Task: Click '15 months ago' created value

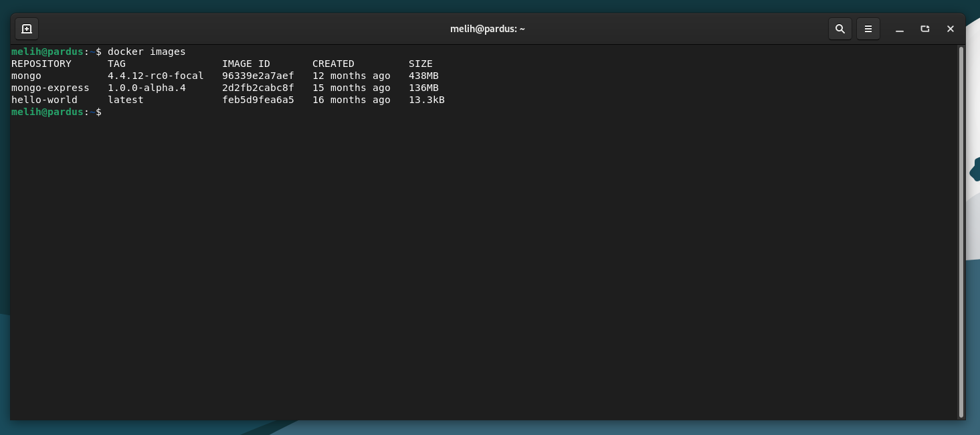Action: [351, 88]
